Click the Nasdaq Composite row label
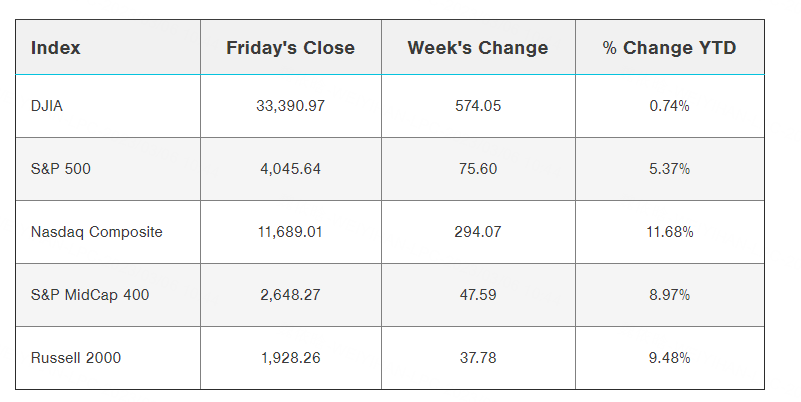Screen dimensions: 801x402 click(97, 232)
